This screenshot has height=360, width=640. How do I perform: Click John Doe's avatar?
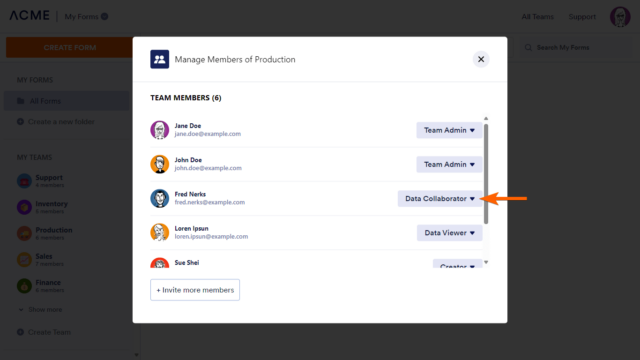(x=160, y=164)
